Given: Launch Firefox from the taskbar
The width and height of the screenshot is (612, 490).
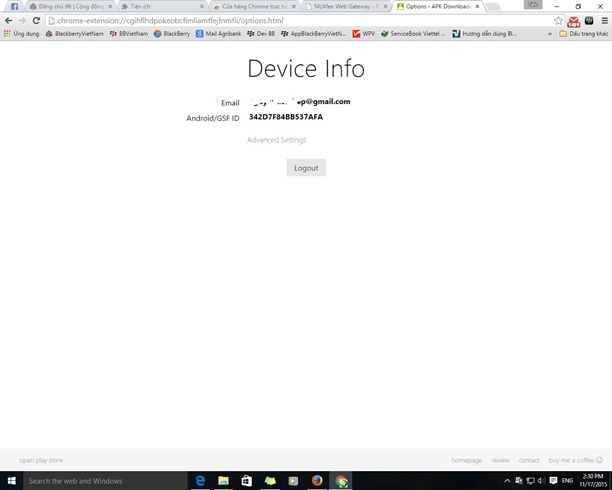Looking at the screenshot, I should [x=317, y=481].
